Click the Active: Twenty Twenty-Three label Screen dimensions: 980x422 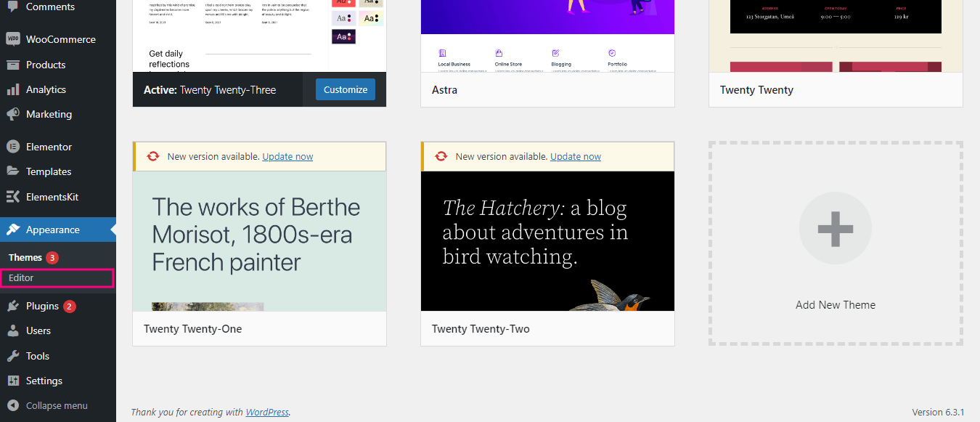[x=210, y=90]
